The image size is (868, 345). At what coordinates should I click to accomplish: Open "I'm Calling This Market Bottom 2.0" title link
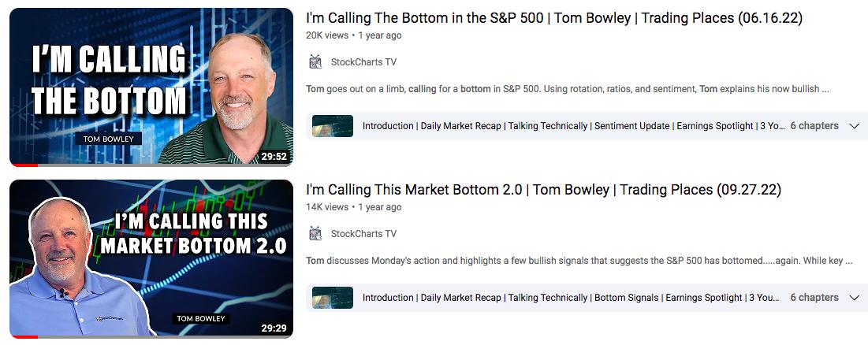click(542, 190)
